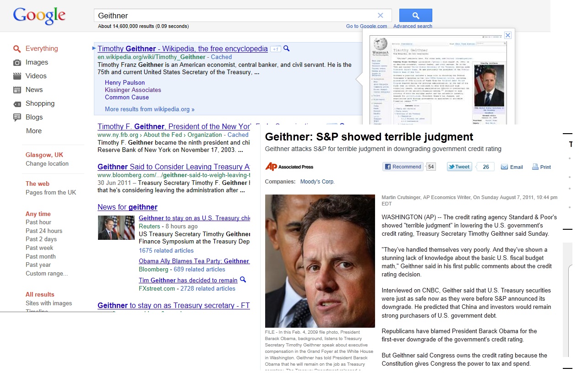This screenshot has height=373, width=588.
Task: Select the Blogs search filter
Action: pyautogui.click(x=34, y=117)
